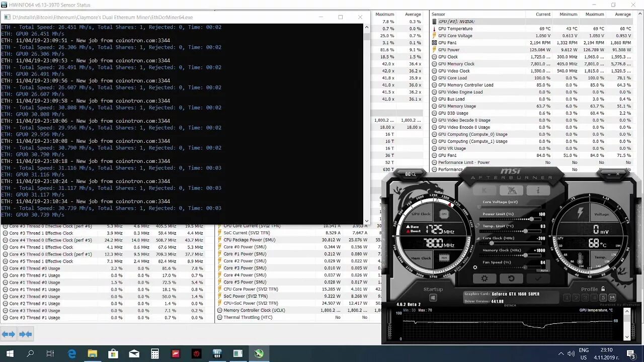Select GPU Temperature sensor row

click(531, 29)
